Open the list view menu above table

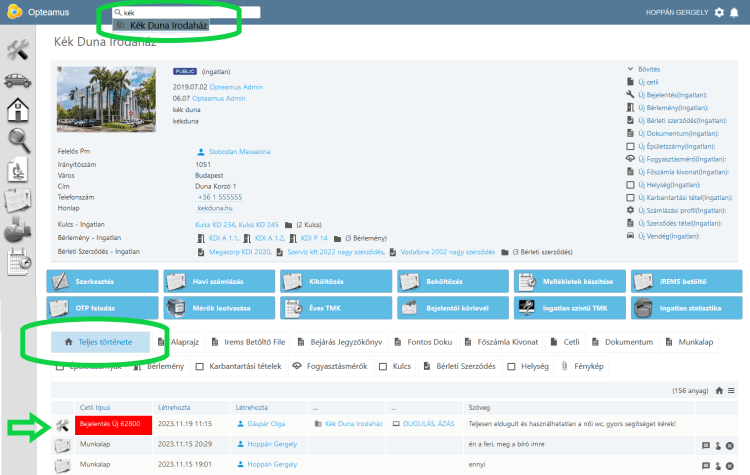pyautogui.click(x=731, y=390)
